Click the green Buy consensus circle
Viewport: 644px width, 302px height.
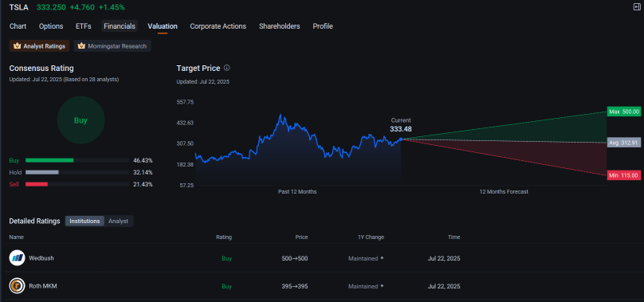pos(81,120)
